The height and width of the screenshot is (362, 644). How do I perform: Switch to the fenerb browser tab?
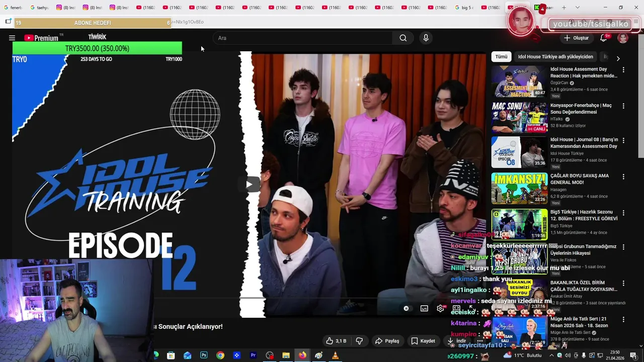(x=13, y=8)
